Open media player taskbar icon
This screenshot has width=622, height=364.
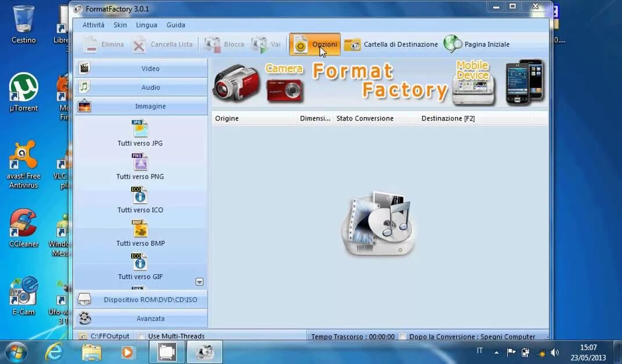pyautogui.click(x=127, y=352)
